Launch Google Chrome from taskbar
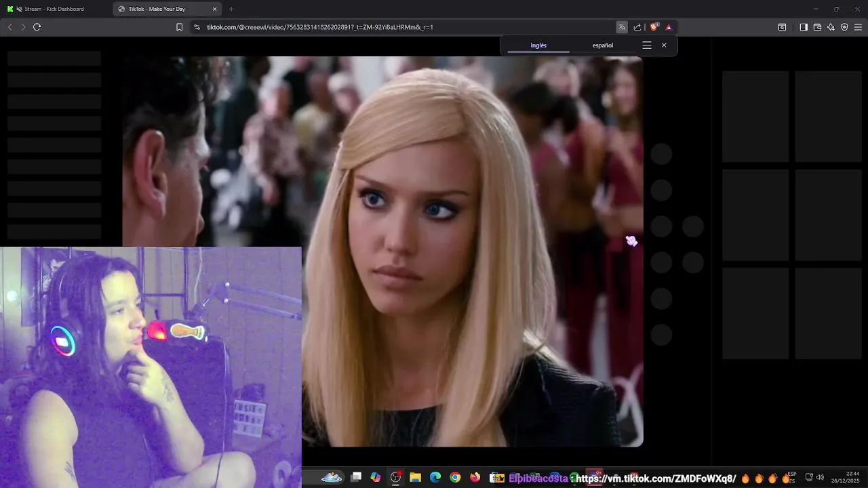The height and width of the screenshot is (488, 868). point(455,478)
